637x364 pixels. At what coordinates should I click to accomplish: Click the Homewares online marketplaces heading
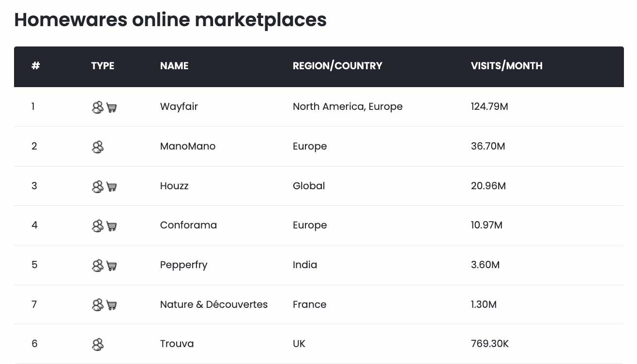[170, 20]
